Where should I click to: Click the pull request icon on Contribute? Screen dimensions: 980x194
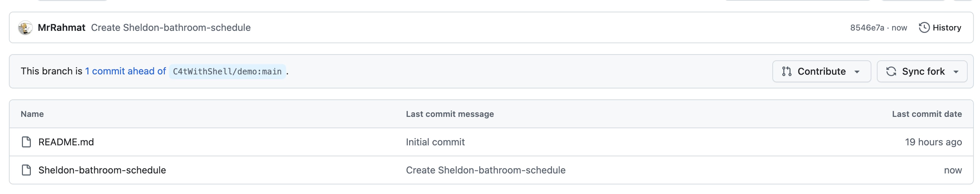point(787,71)
